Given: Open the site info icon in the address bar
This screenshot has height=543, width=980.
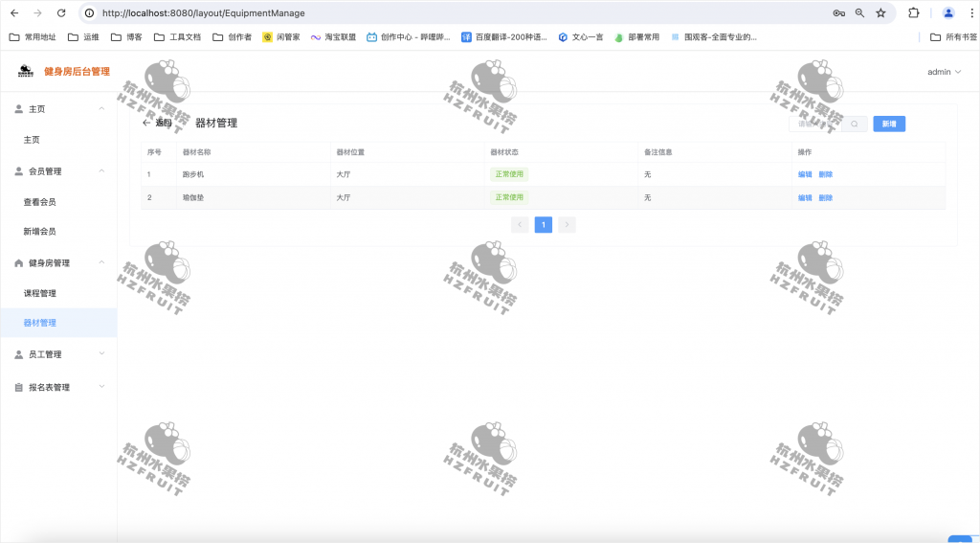Looking at the screenshot, I should click(89, 13).
